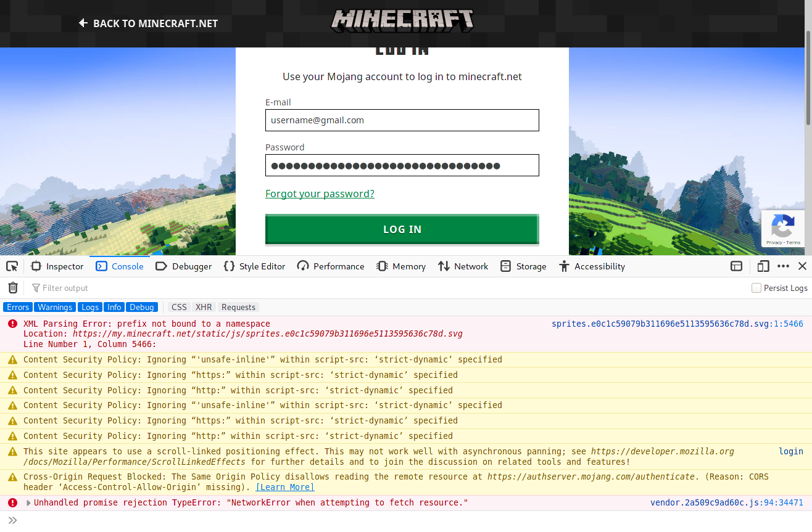Viewport: 812px width, 532px height.
Task: Check the Persist Logs checkbox
Action: [756, 288]
